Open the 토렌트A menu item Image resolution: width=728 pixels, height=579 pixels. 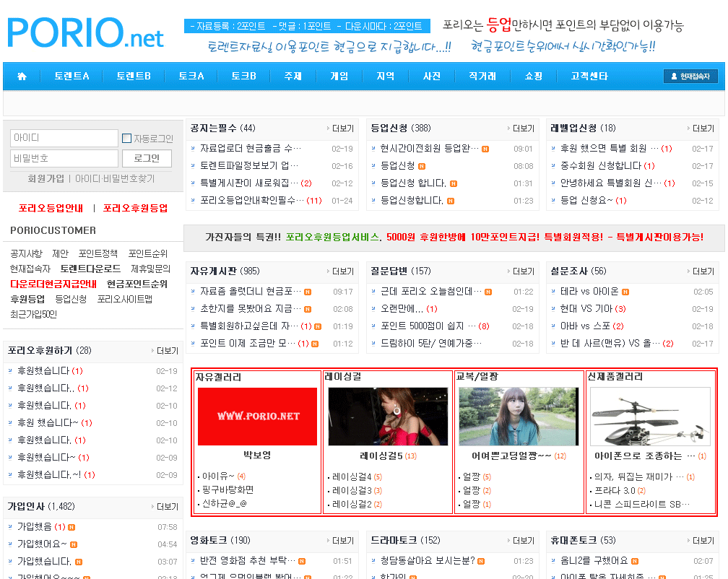[72, 77]
